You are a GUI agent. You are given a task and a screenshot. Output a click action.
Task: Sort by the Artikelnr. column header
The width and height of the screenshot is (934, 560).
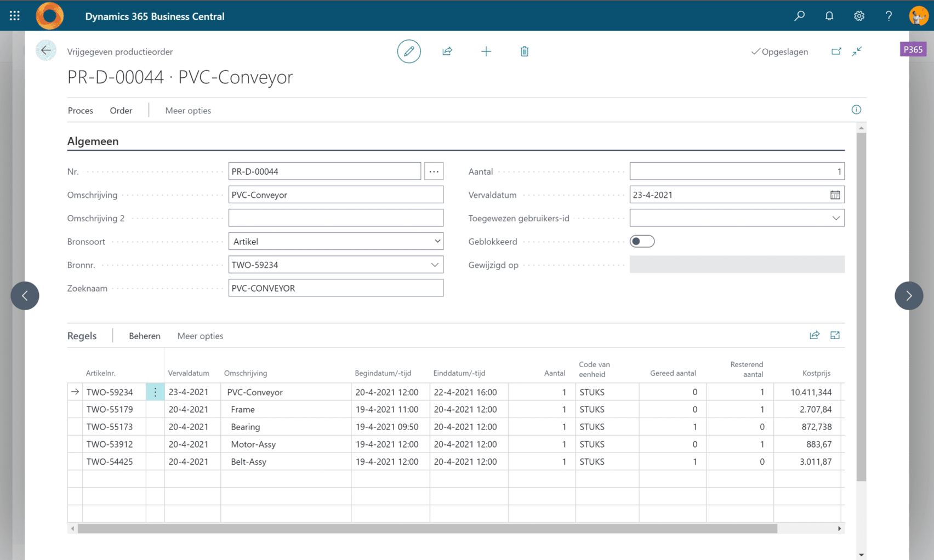coord(101,373)
